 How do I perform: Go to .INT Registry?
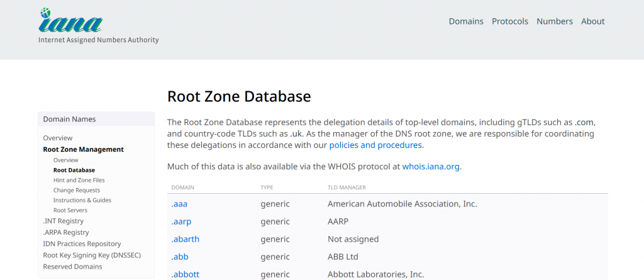[x=64, y=221]
